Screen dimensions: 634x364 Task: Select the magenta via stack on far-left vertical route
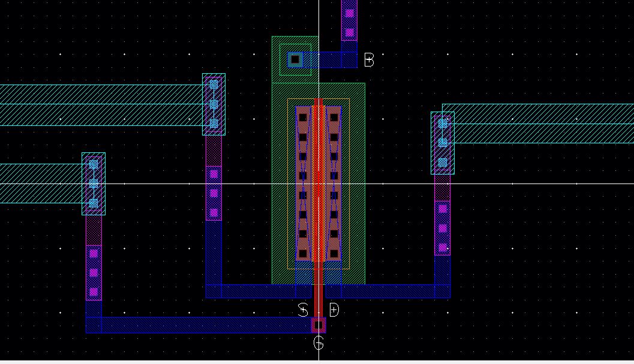point(94,273)
